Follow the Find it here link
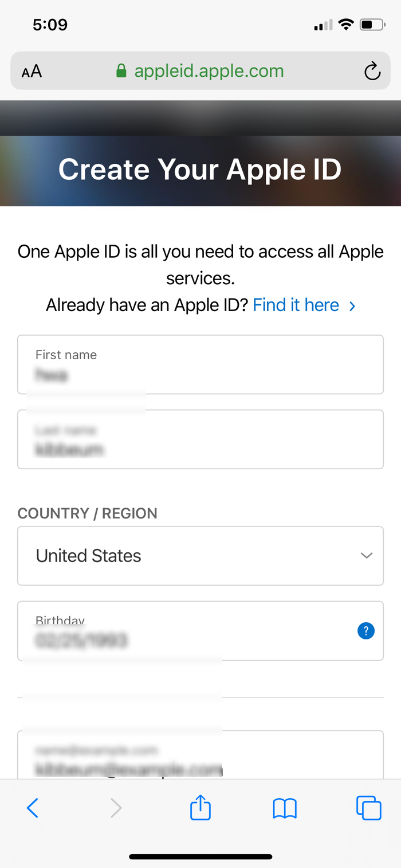Screen dimensions: 401x868 [x=296, y=305]
